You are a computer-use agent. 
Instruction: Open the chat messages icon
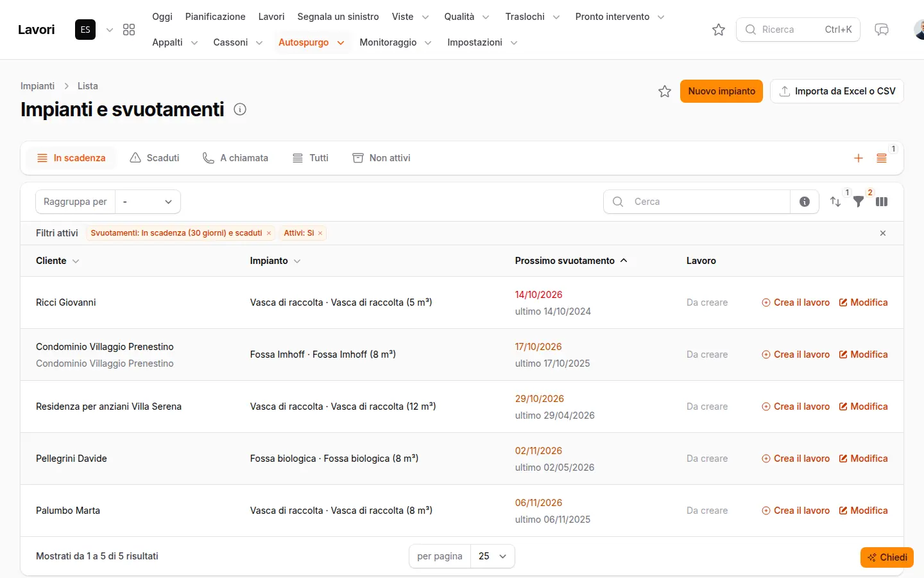[882, 30]
